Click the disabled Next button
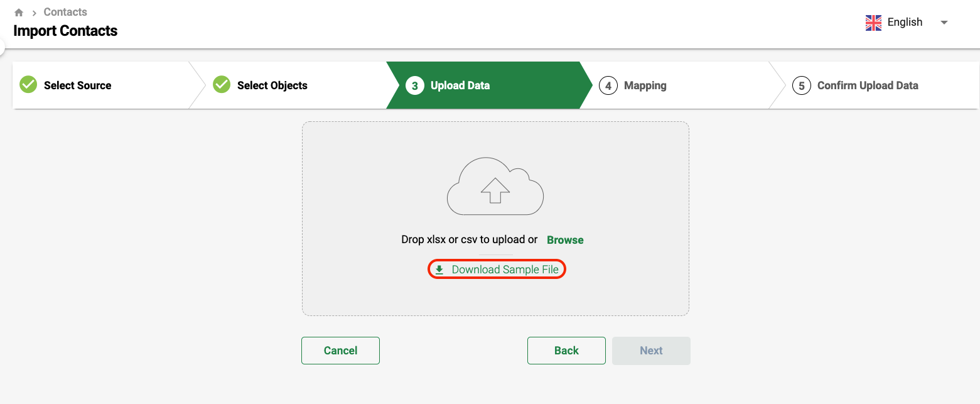 (x=651, y=351)
